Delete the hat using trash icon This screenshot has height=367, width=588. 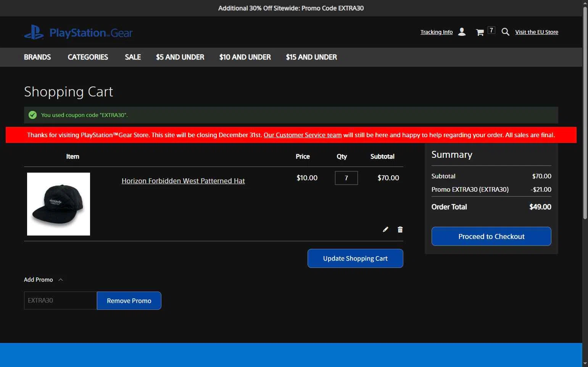coord(400,229)
